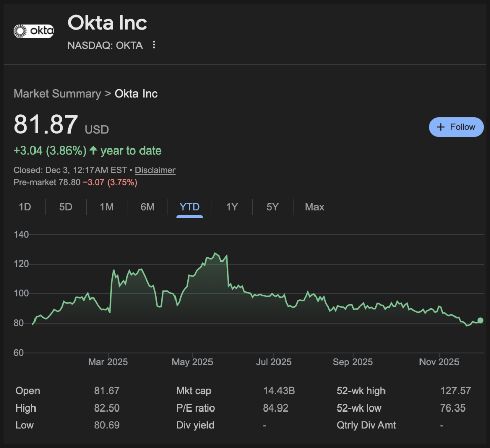
Task: Switch to the 1D chart range
Action: tap(25, 207)
